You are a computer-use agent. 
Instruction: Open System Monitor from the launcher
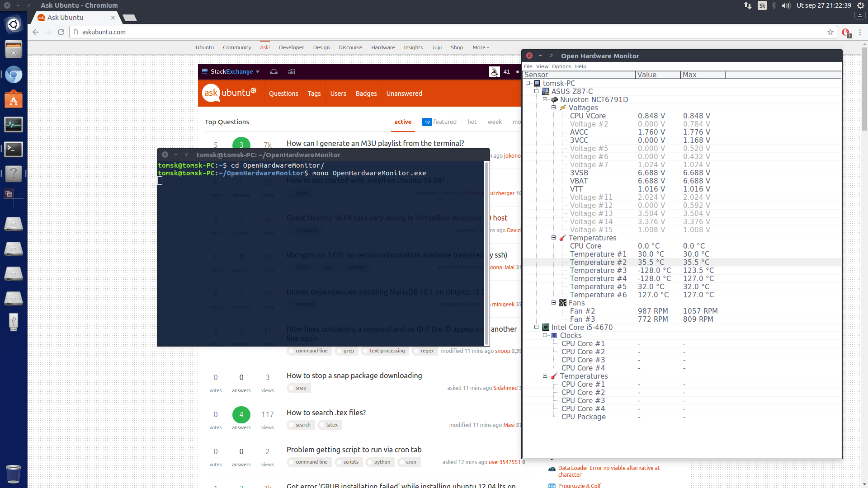(x=14, y=124)
